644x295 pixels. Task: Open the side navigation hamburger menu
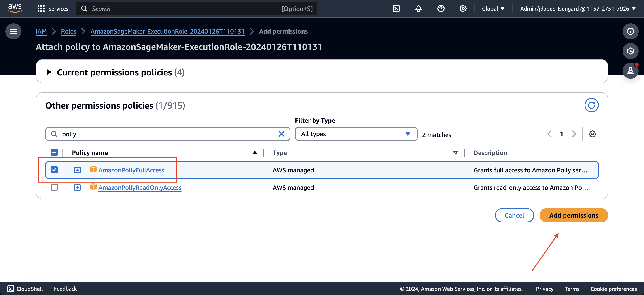(x=13, y=31)
